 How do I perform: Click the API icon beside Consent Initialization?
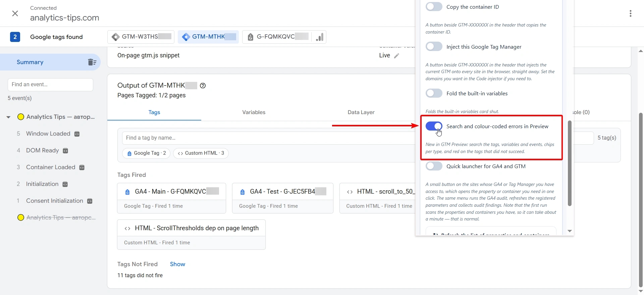(90, 201)
